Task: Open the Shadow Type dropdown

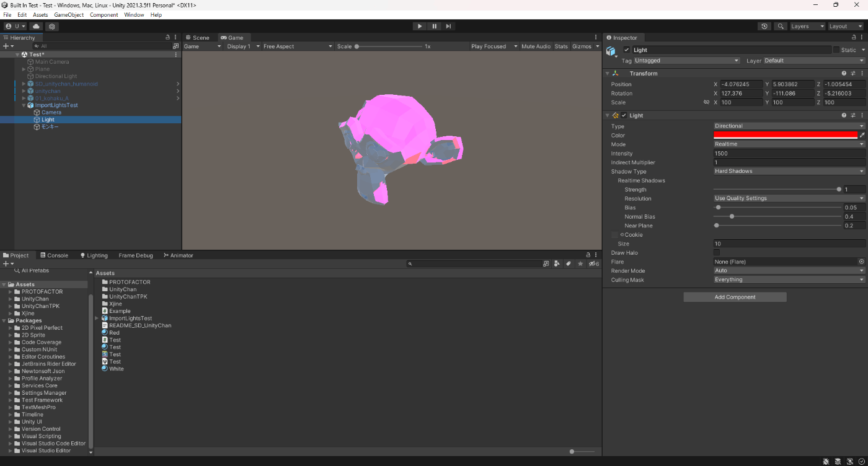Action: [x=789, y=171]
